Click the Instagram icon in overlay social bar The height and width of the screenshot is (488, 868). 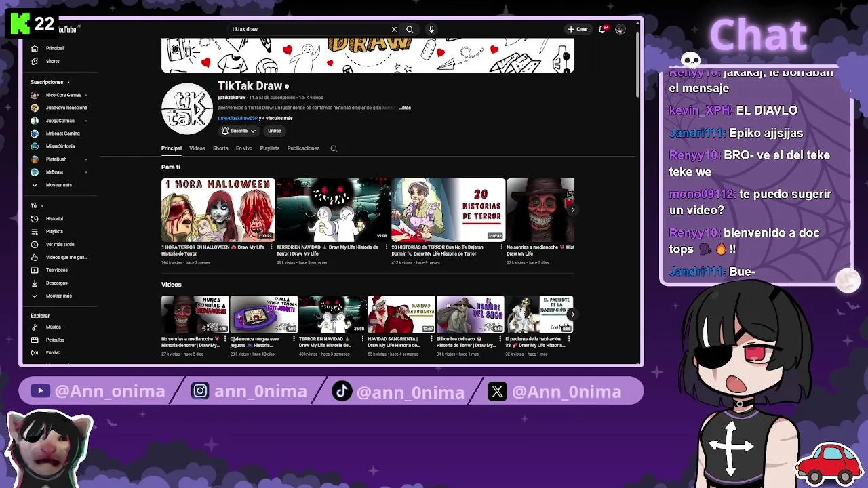point(200,391)
